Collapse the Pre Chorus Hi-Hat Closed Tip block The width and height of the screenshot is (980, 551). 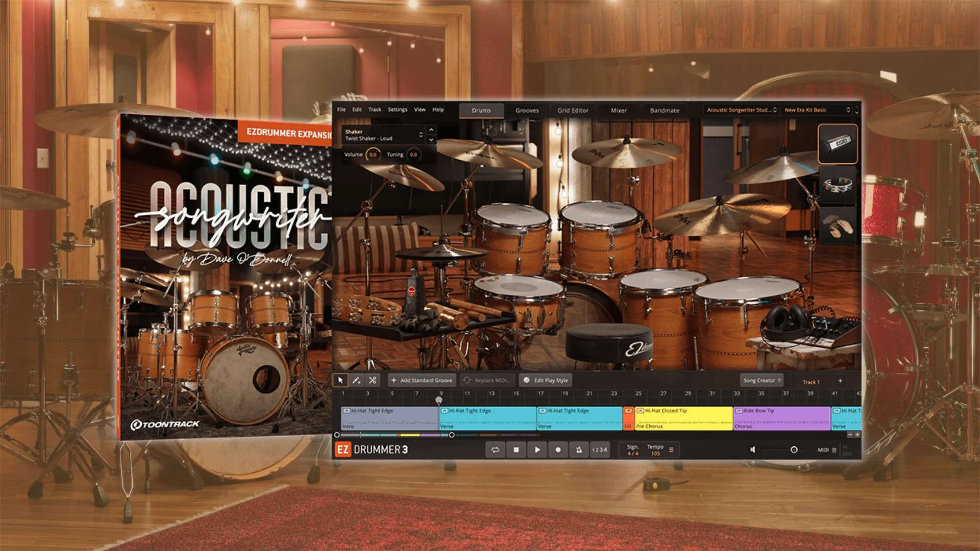click(640, 411)
